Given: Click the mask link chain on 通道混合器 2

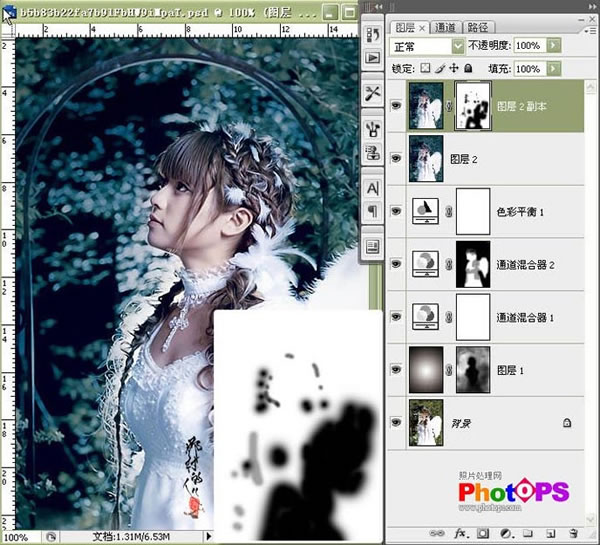Looking at the screenshot, I should pyautogui.click(x=449, y=264).
